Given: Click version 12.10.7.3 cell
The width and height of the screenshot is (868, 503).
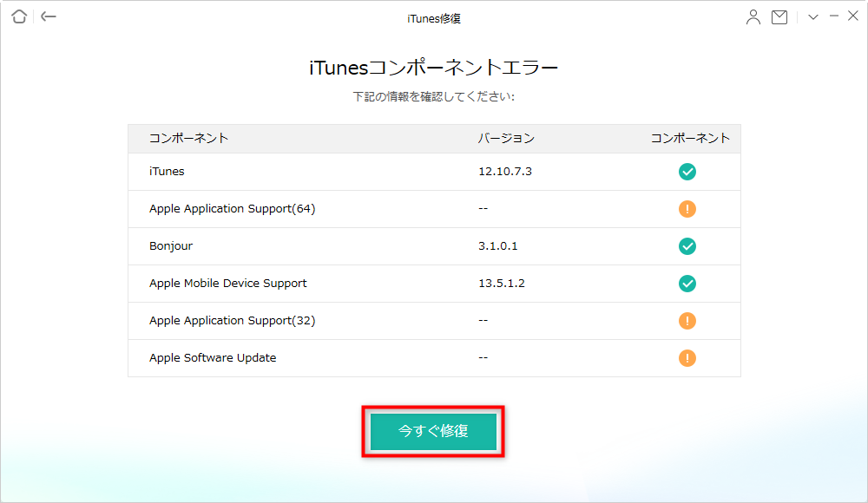Looking at the screenshot, I should point(505,172).
